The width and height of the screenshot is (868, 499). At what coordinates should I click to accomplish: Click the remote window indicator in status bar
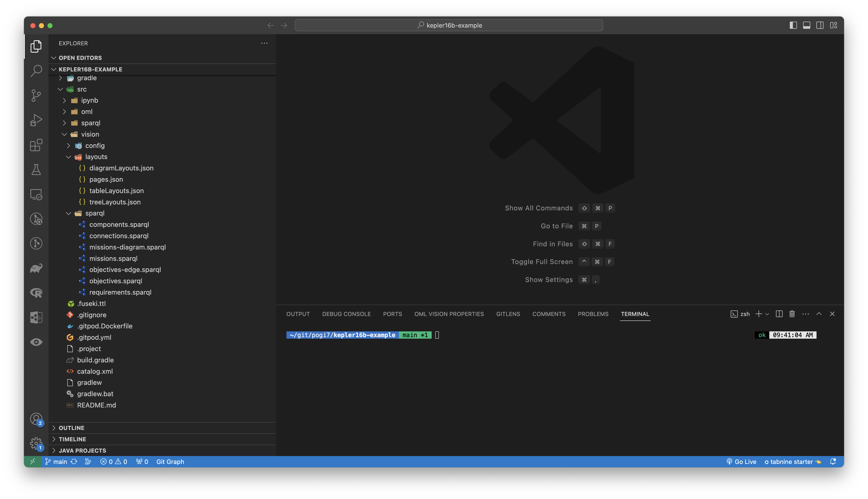tap(32, 462)
